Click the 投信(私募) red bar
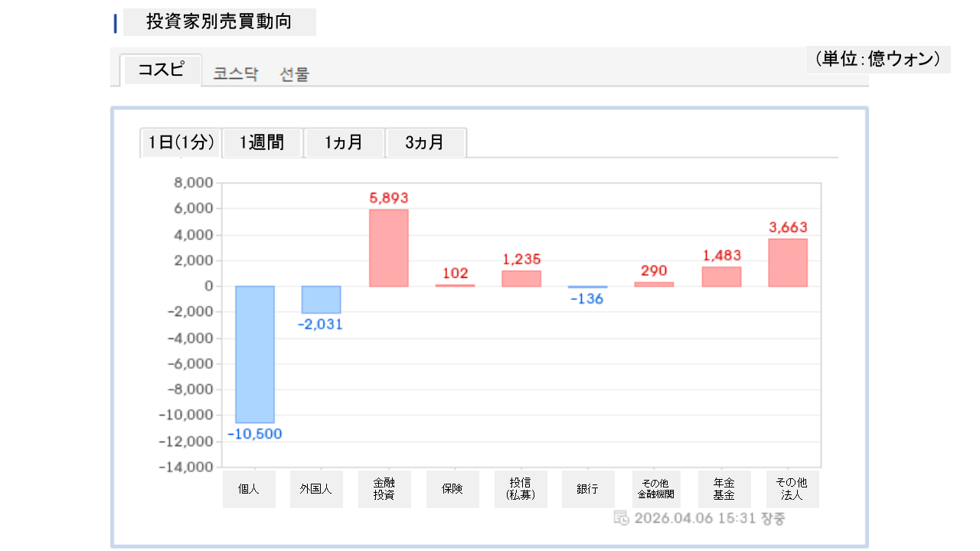Screen dimensions: 980x551 pyautogui.click(x=521, y=279)
